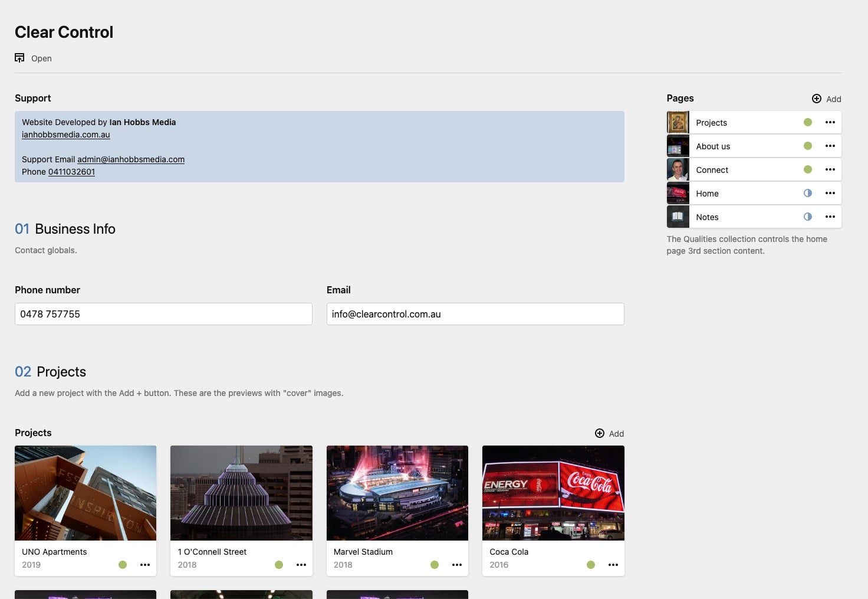
Task: Click the Connect page portrait thumbnail
Action: point(678,169)
